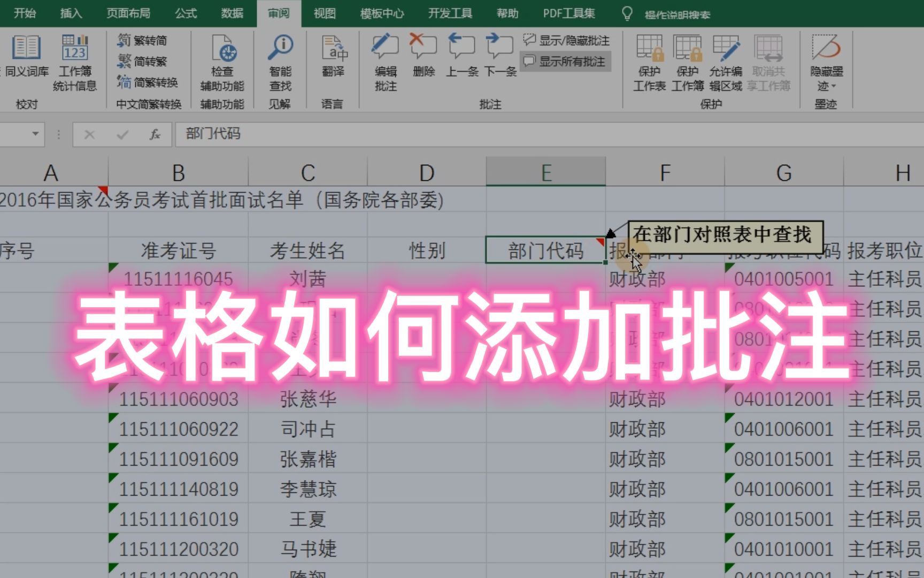The image size is (924, 578).
Task: Open the Translate (翻译) tool
Action: pos(333,56)
